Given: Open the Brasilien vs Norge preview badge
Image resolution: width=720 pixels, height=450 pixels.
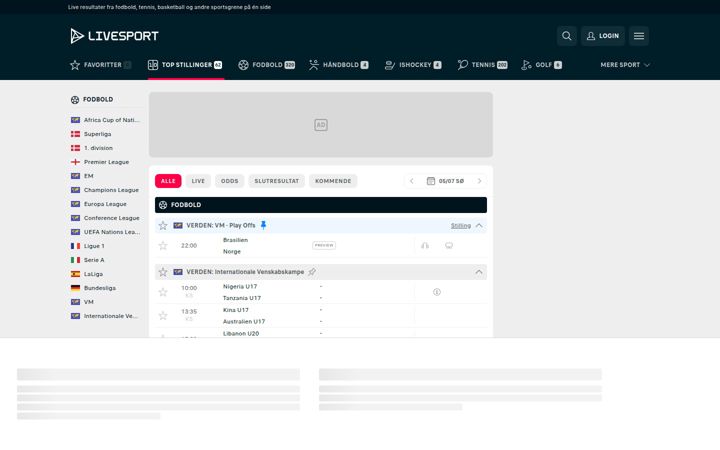Looking at the screenshot, I should click(324, 245).
